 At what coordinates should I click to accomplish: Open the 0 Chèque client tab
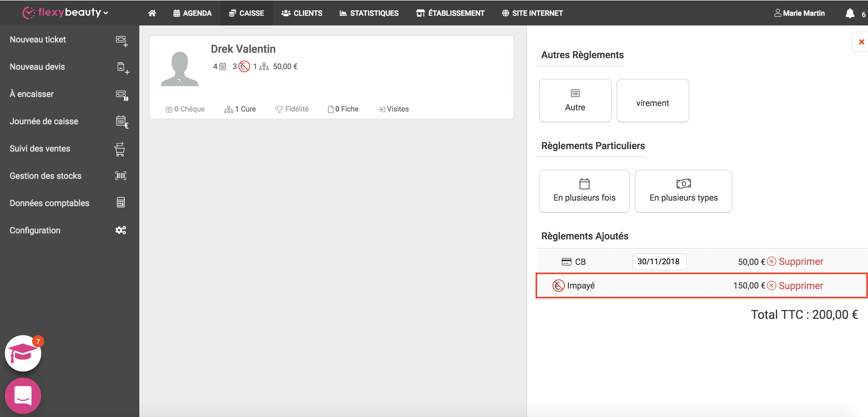pyautogui.click(x=185, y=109)
